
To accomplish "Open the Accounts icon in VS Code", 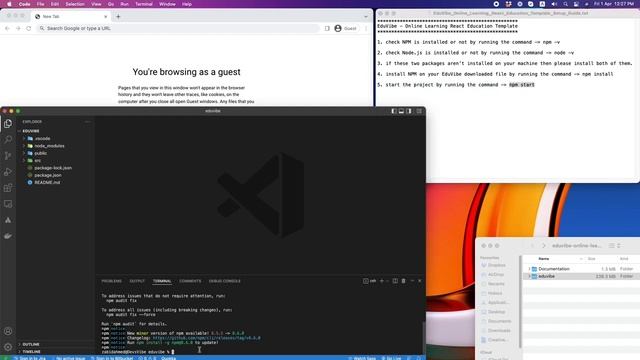I will (x=8, y=331).
